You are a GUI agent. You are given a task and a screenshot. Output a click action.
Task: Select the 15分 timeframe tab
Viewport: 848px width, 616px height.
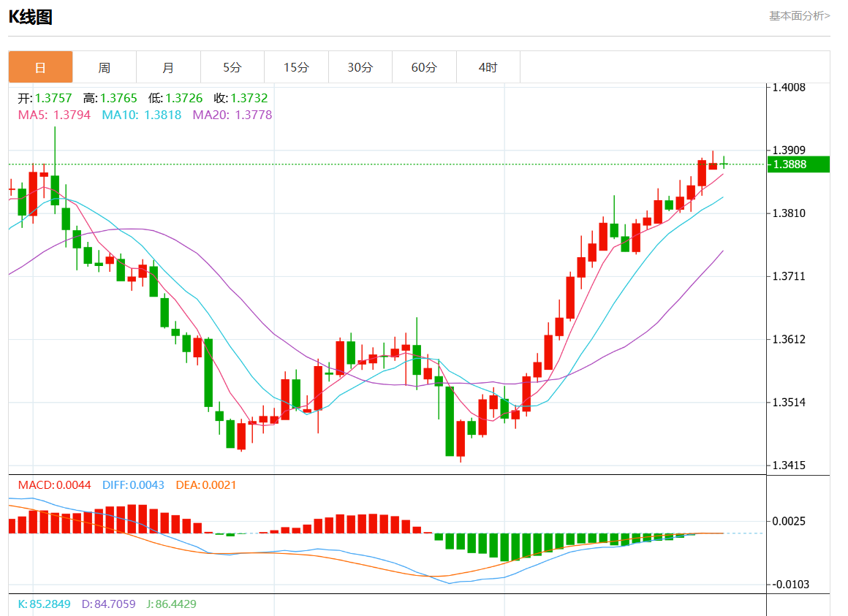point(296,67)
